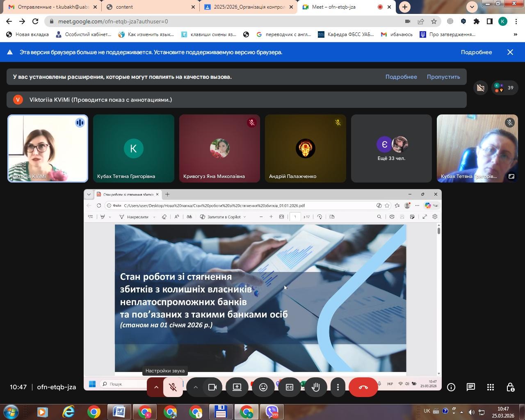Raise your hand in the meeting
Screen dimensions: 525x420
tap(316, 387)
